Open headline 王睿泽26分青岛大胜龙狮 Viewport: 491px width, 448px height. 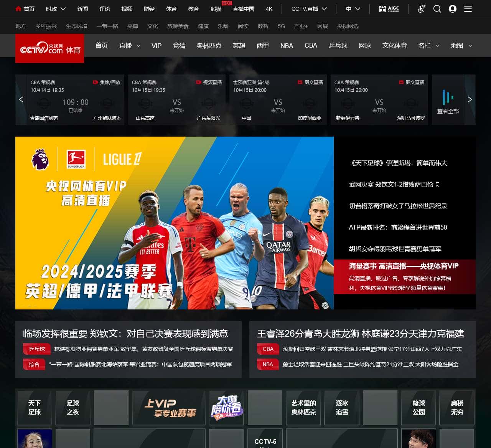click(361, 334)
